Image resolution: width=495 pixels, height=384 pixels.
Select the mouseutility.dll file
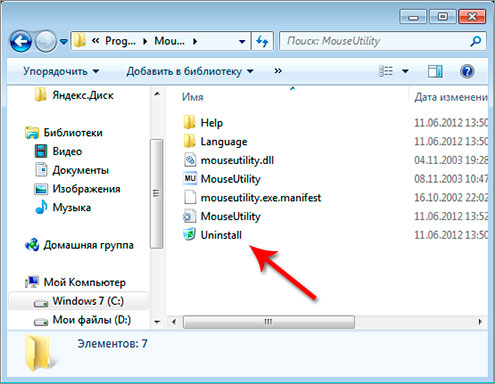[237, 160]
